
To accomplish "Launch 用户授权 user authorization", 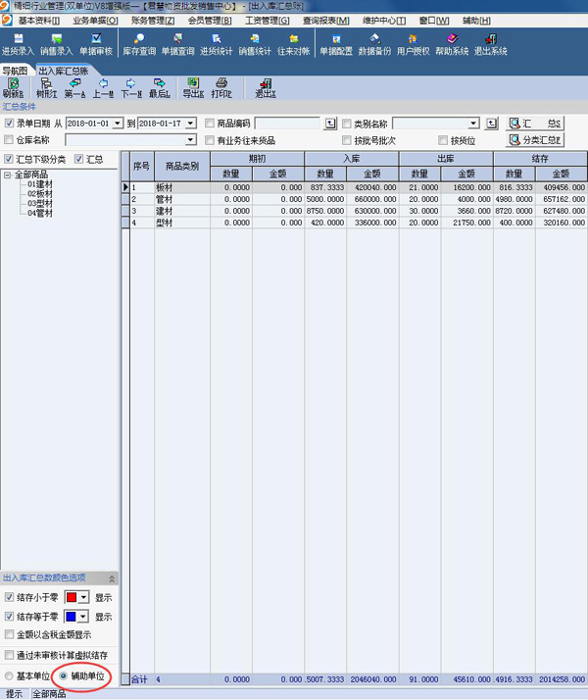I will point(412,43).
